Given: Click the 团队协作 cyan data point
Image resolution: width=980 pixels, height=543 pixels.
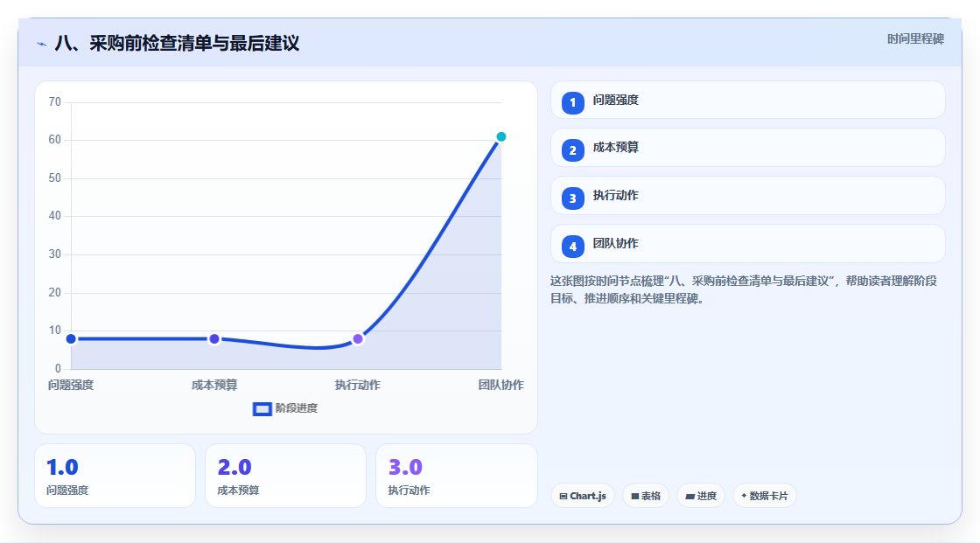Looking at the screenshot, I should (500, 137).
